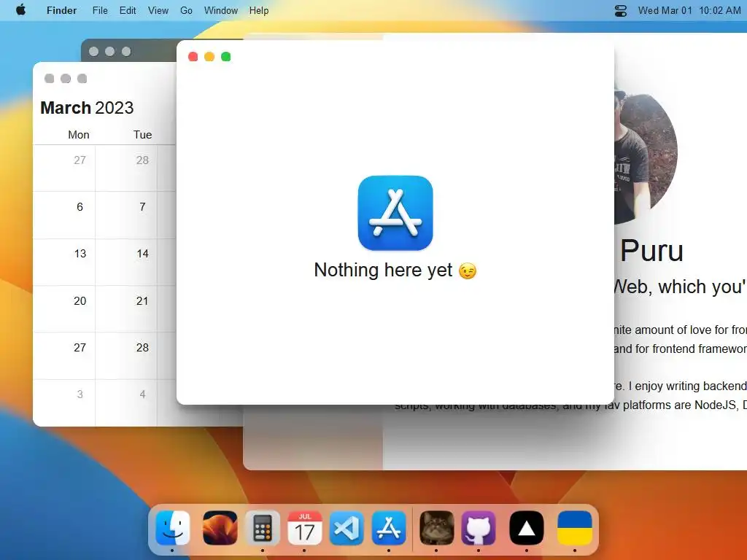The image size is (747, 560).
Task: Click the Tue column header in Calendar
Action: click(x=142, y=135)
